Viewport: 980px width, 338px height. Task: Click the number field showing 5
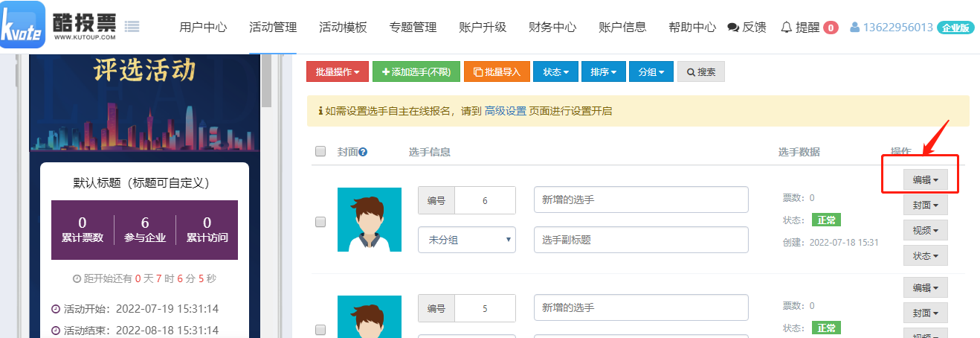[485, 308]
